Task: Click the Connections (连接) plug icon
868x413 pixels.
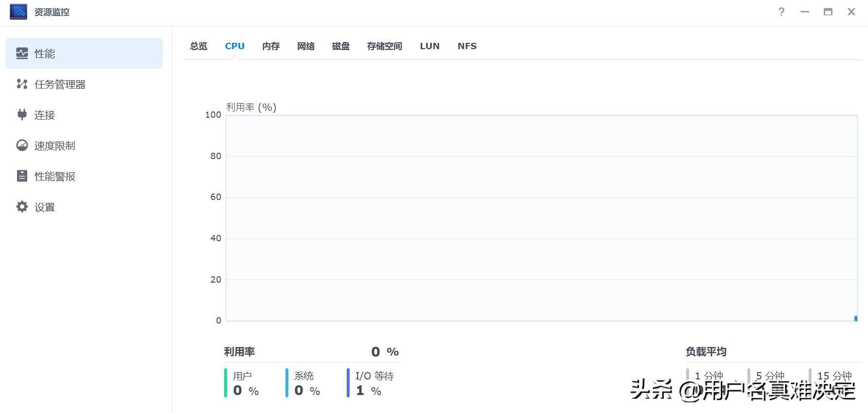Action: click(x=22, y=115)
